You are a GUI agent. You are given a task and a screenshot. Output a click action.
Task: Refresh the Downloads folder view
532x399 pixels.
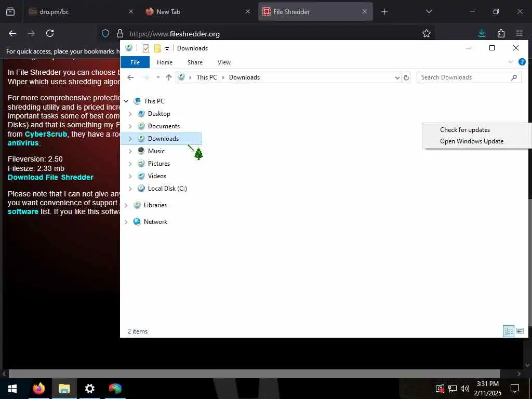pos(406,77)
